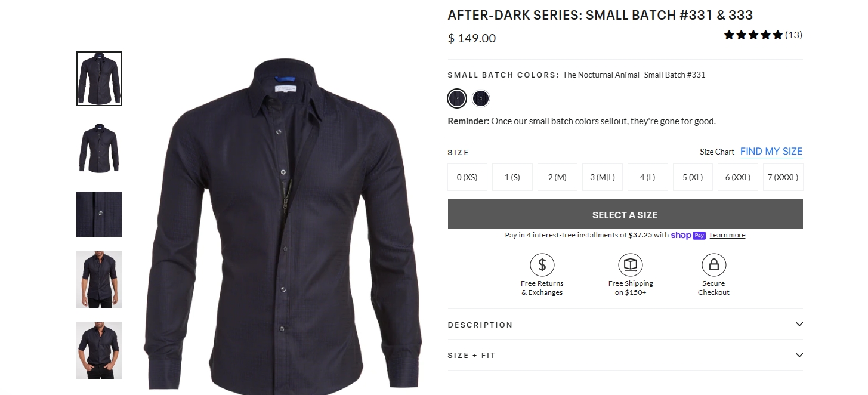This screenshot has width=868, height=395.
Task: Select size 0 (XS)
Action: (x=467, y=177)
